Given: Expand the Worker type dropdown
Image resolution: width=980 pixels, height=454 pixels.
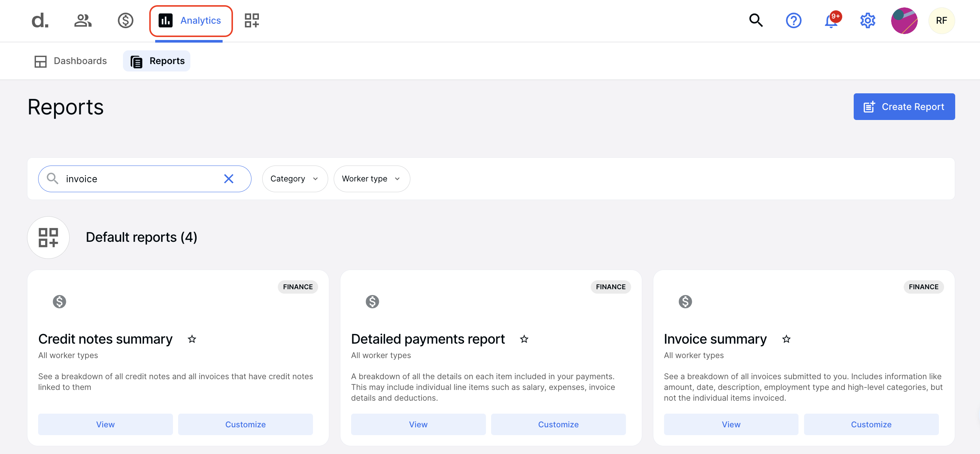Looking at the screenshot, I should click(371, 178).
